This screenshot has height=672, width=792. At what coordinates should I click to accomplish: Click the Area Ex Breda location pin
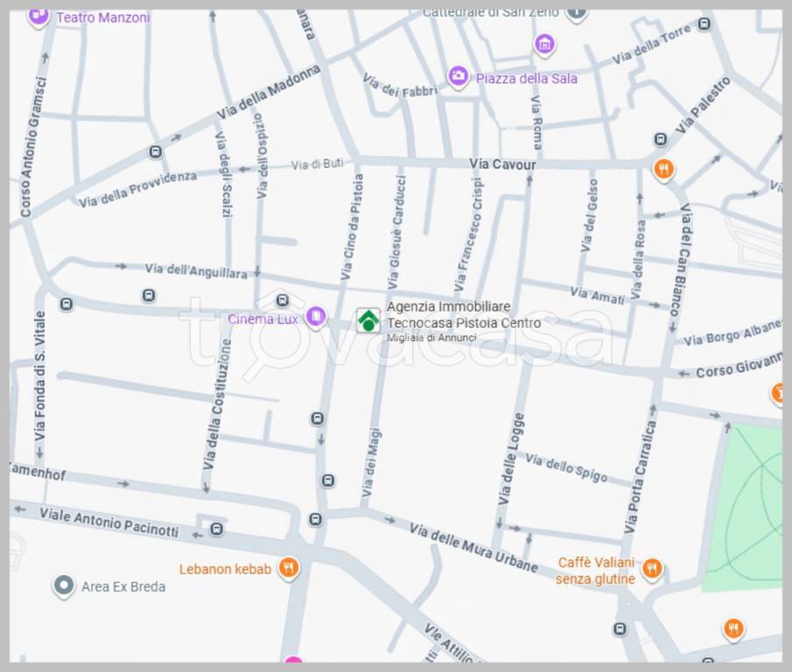63,585
